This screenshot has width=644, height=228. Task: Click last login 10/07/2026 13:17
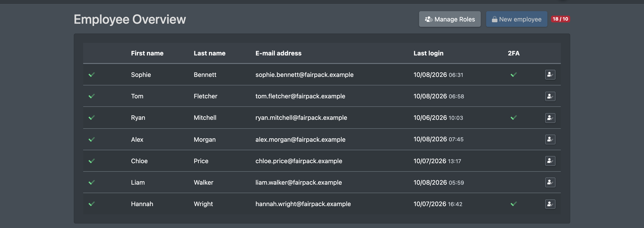(437, 161)
